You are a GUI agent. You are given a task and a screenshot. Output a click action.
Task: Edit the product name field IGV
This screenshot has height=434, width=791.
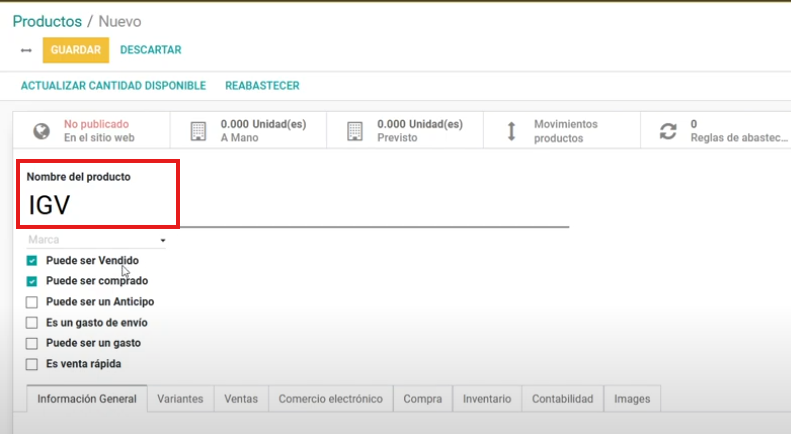pyautogui.click(x=298, y=205)
